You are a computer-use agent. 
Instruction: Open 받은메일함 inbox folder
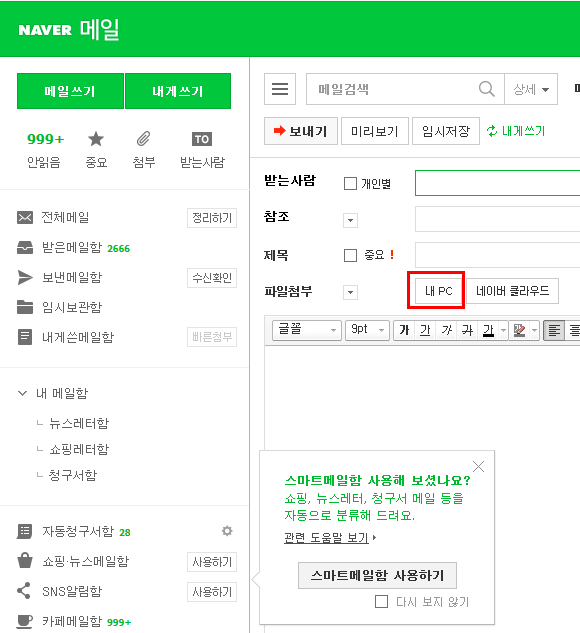[73, 247]
